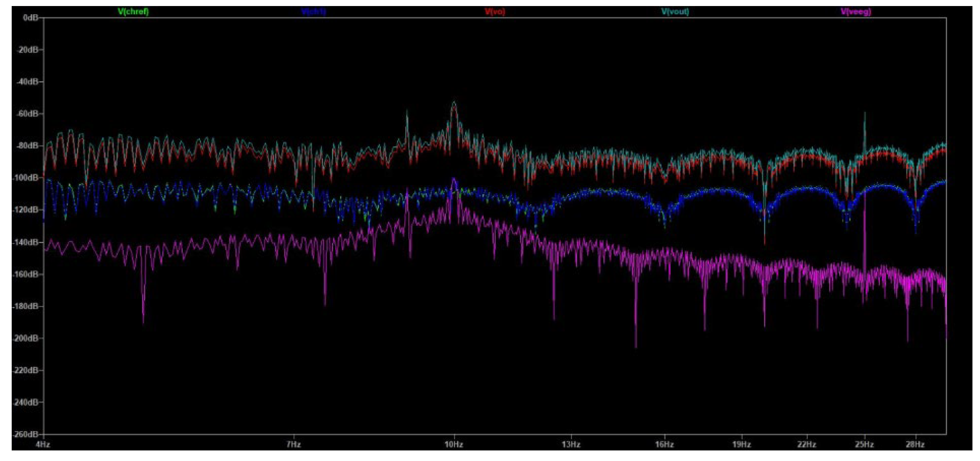Click the -200dB axis tick label
Viewport: 980px width, 461px height.
pos(27,338)
